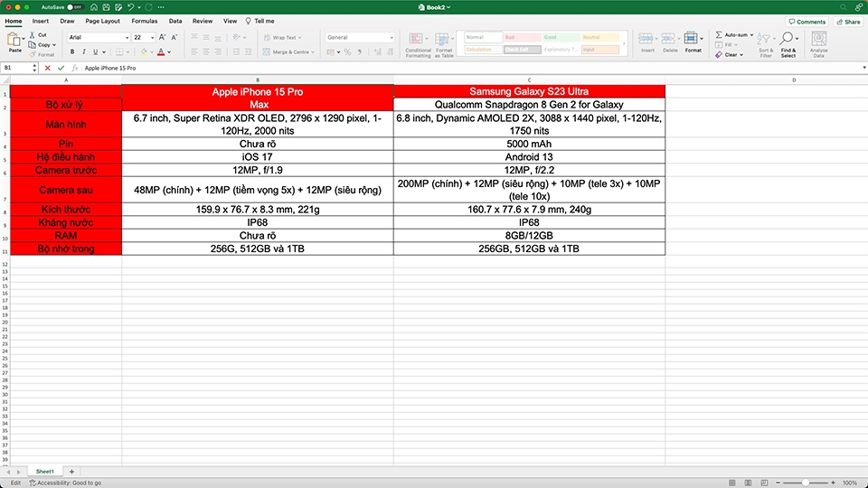Click the Redo icon in title bar
The width and height of the screenshot is (868, 488).
click(x=148, y=7)
